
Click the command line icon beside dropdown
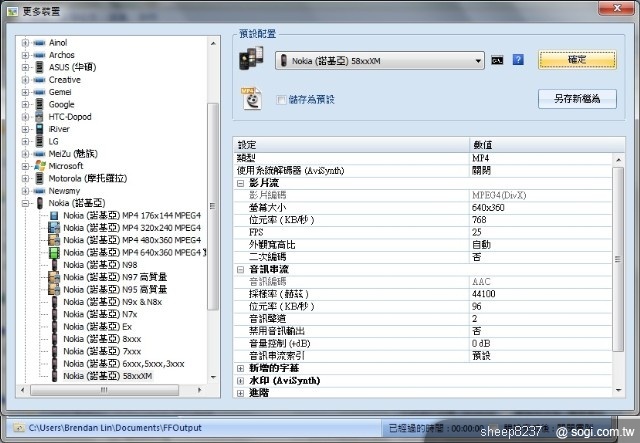pyautogui.click(x=497, y=60)
